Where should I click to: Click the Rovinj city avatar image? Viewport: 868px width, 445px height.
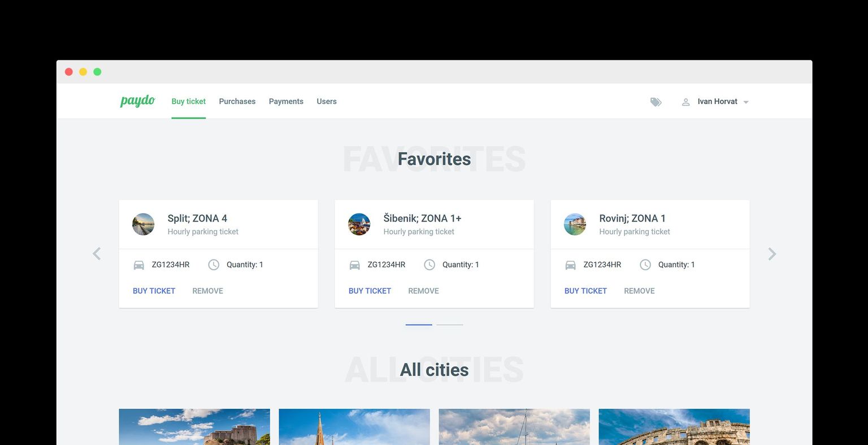[x=575, y=224]
